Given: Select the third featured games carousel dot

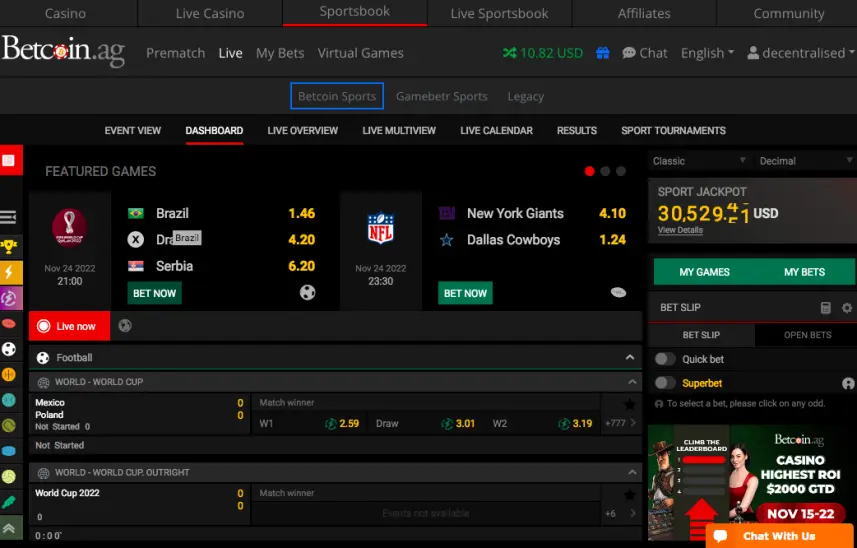Looking at the screenshot, I should [621, 172].
